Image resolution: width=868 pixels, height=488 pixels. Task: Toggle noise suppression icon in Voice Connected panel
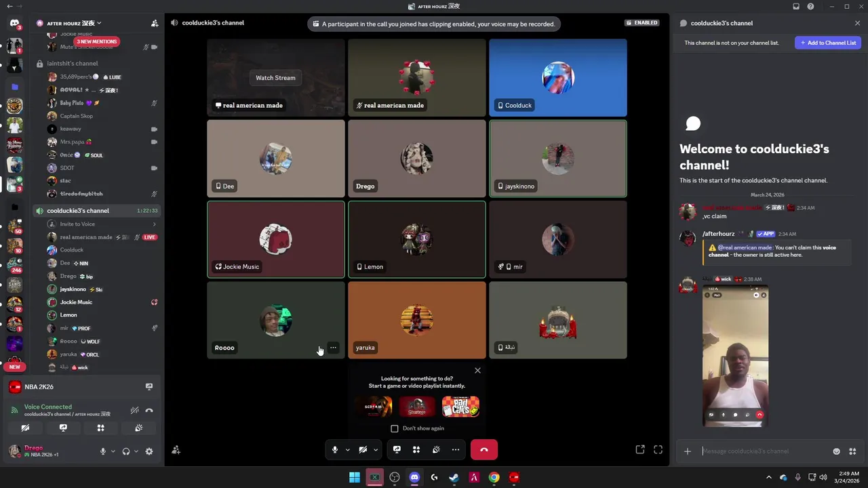[134, 410]
